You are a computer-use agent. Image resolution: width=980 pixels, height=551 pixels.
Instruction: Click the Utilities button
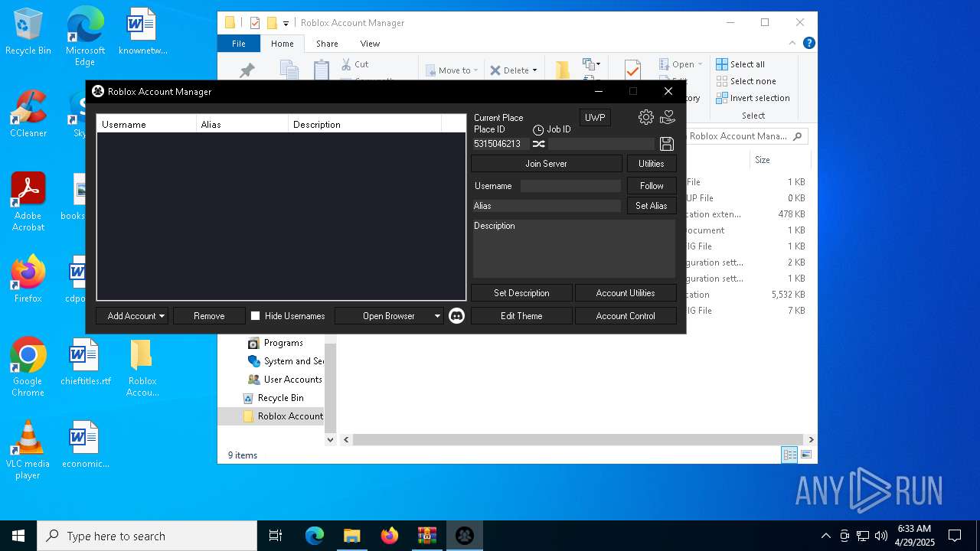652,163
